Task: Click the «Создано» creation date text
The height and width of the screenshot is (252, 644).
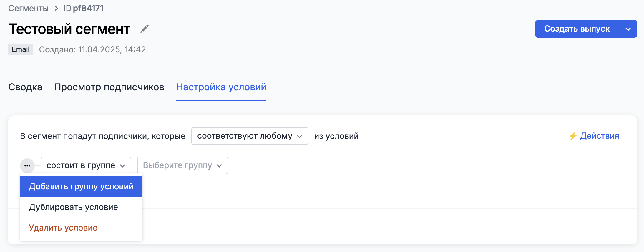Action: [92, 49]
